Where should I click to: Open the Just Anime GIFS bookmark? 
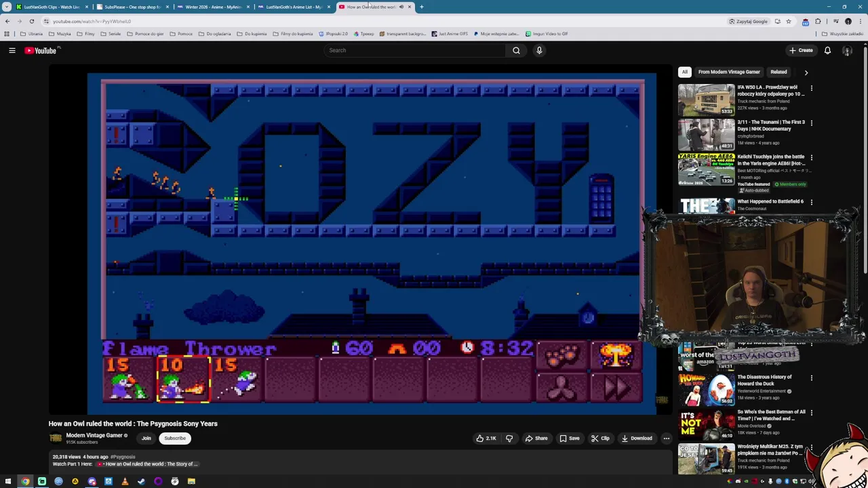[449, 33]
